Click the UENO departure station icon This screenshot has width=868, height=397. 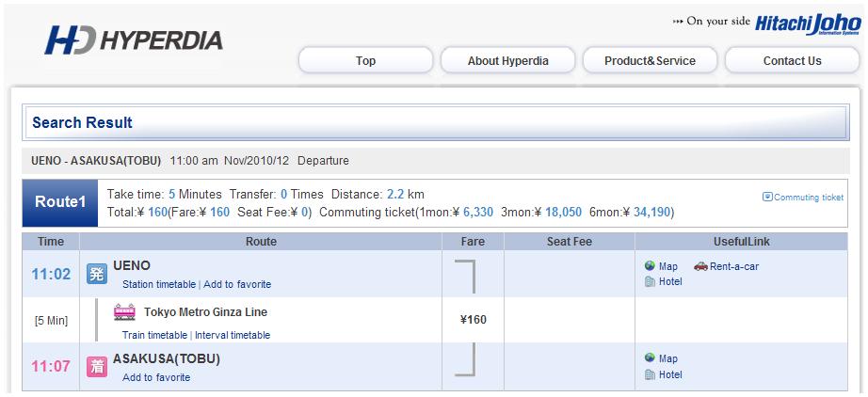96,275
